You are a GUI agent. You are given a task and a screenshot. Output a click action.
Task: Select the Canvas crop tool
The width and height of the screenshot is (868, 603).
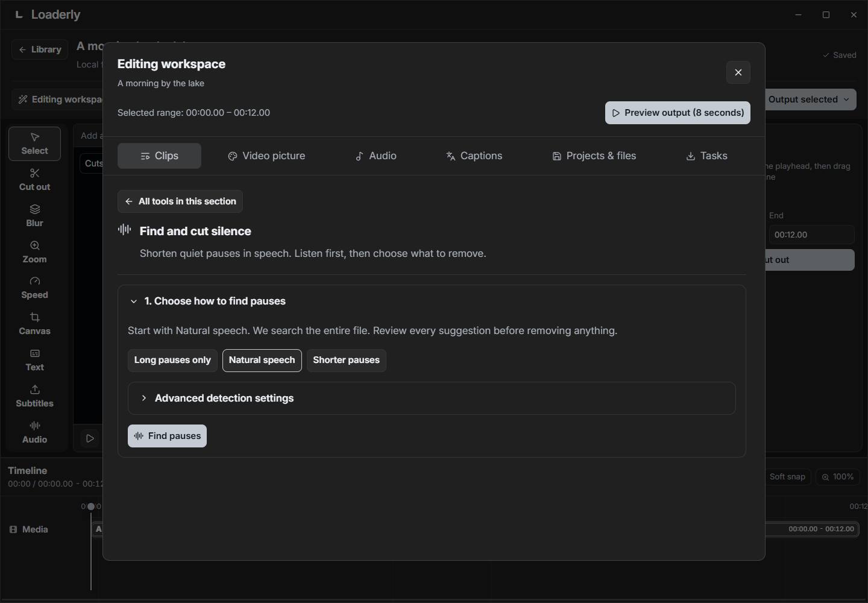click(x=34, y=324)
